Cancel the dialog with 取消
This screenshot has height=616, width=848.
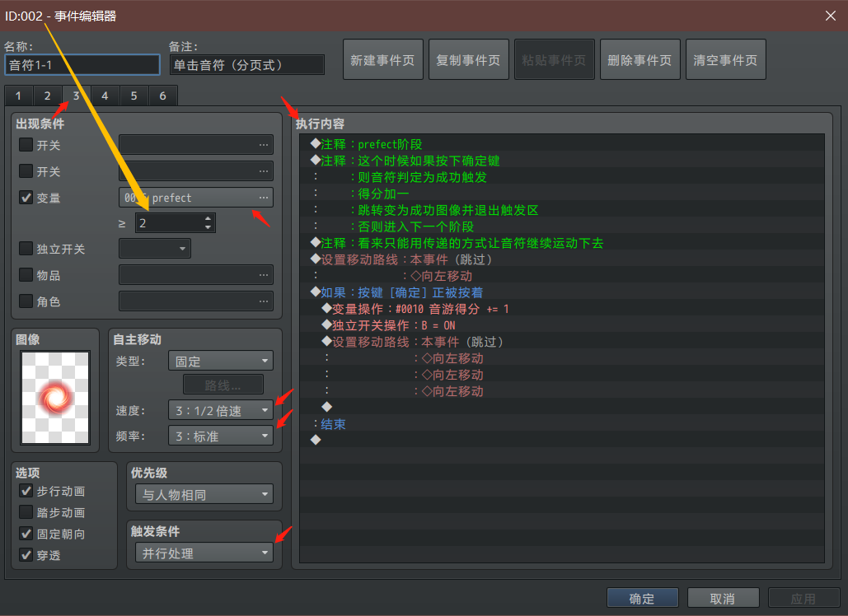click(x=723, y=598)
